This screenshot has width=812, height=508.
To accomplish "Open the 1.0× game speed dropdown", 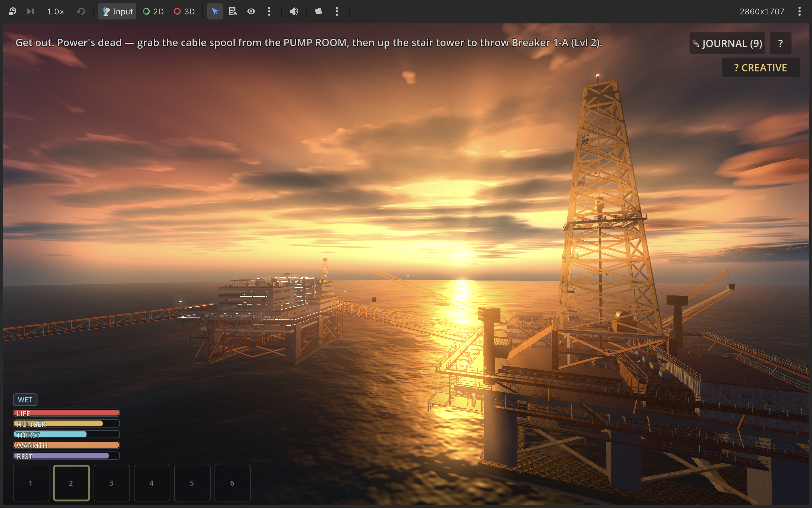I will click(x=55, y=11).
